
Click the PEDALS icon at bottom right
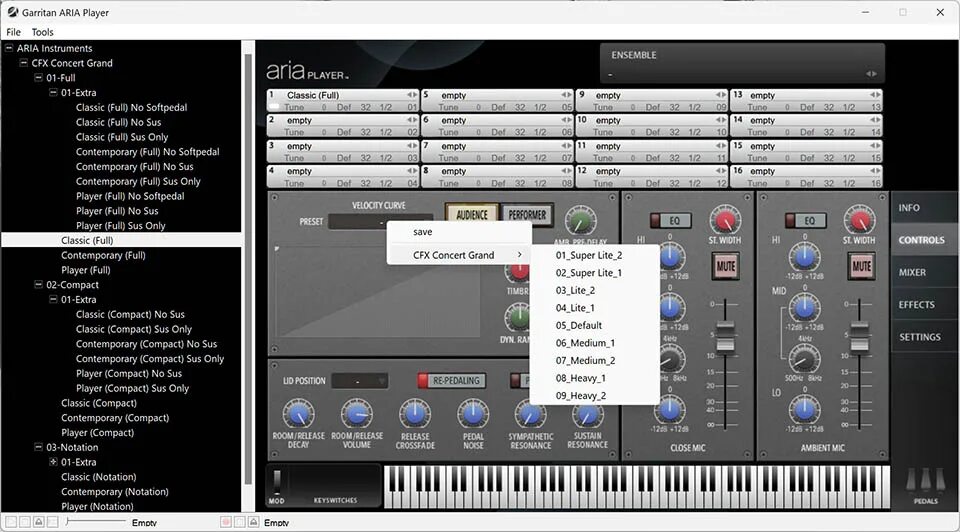tap(925, 482)
